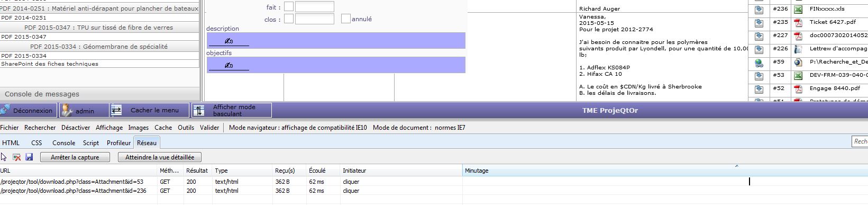Open the Mode navigateur dropdown menu
The height and width of the screenshot is (205, 868).
[298, 128]
